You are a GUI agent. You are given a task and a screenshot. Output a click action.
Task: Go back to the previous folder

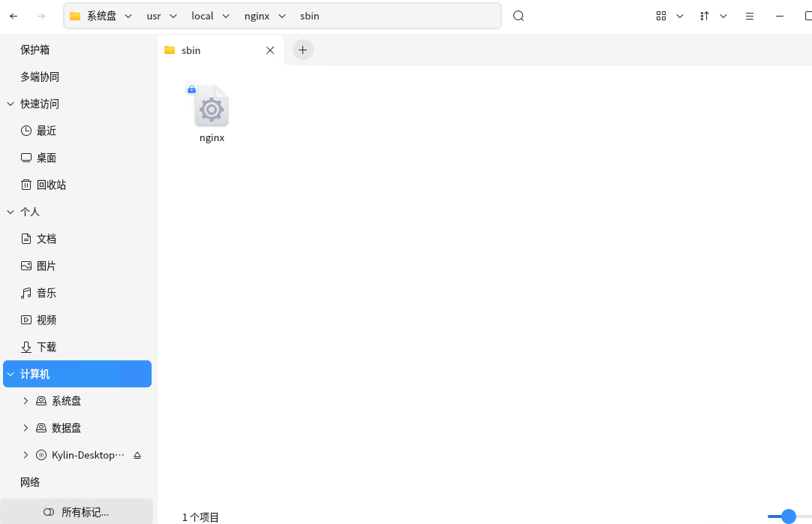tap(14, 16)
